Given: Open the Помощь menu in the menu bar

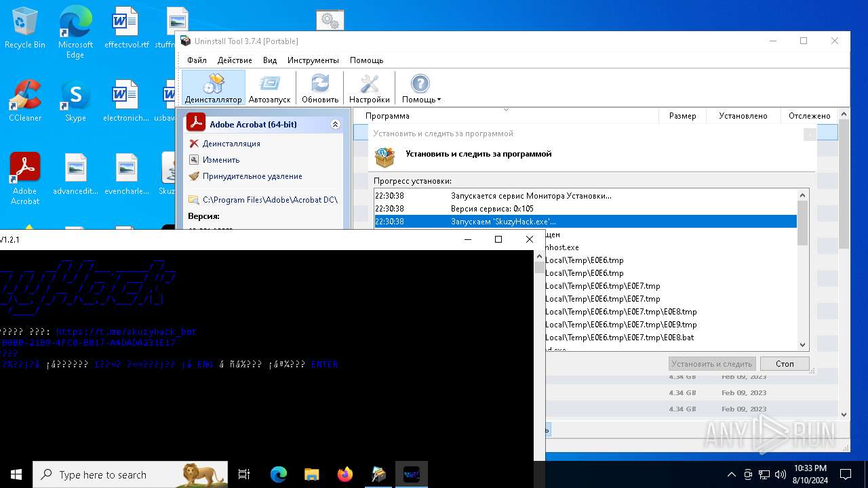Looking at the screenshot, I should (366, 60).
